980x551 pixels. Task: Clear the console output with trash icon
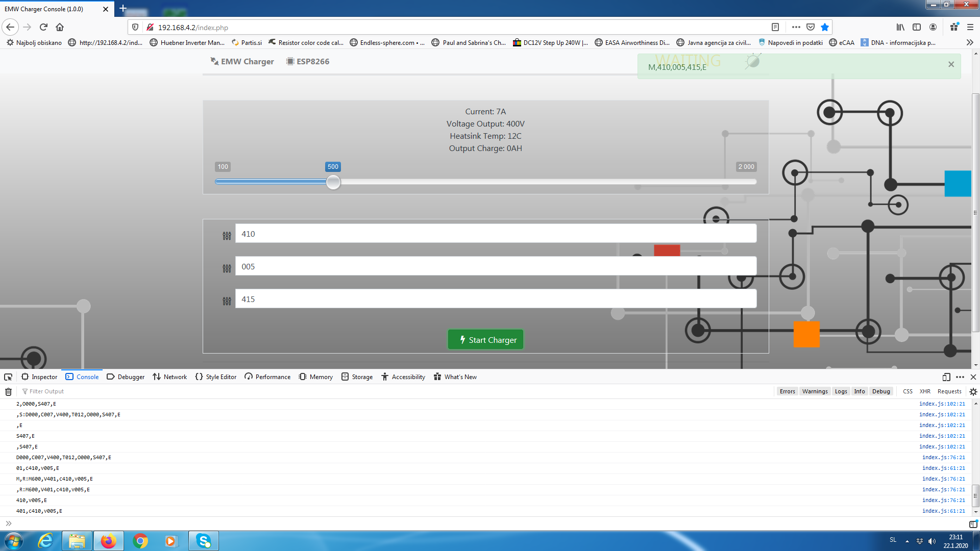click(8, 392)
